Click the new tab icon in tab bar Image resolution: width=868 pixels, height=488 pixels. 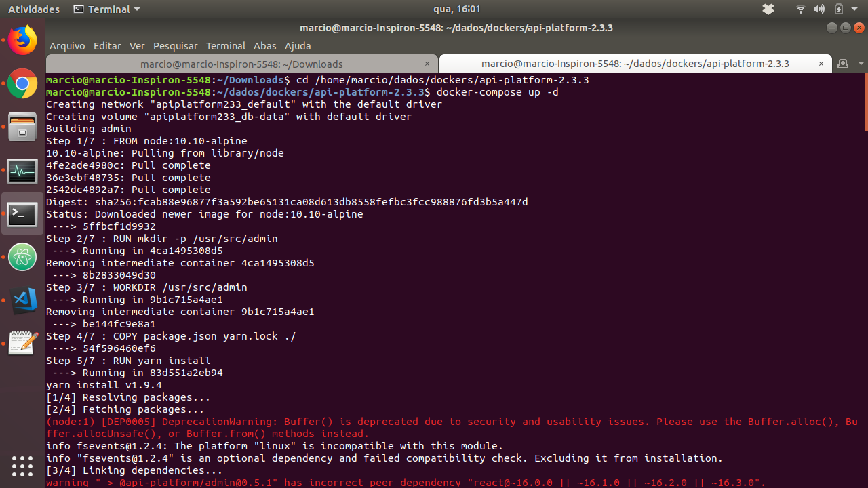843,64
